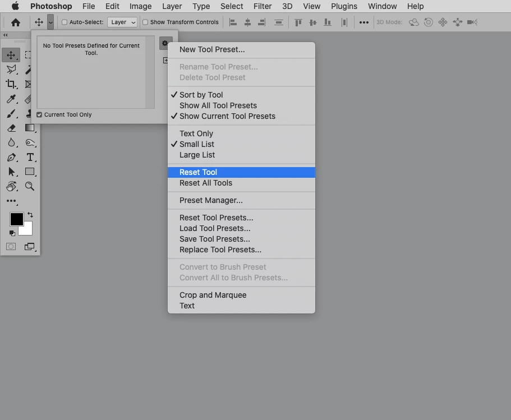
Task: Swap foreground and background colors
Action: (x=30, y=215)
